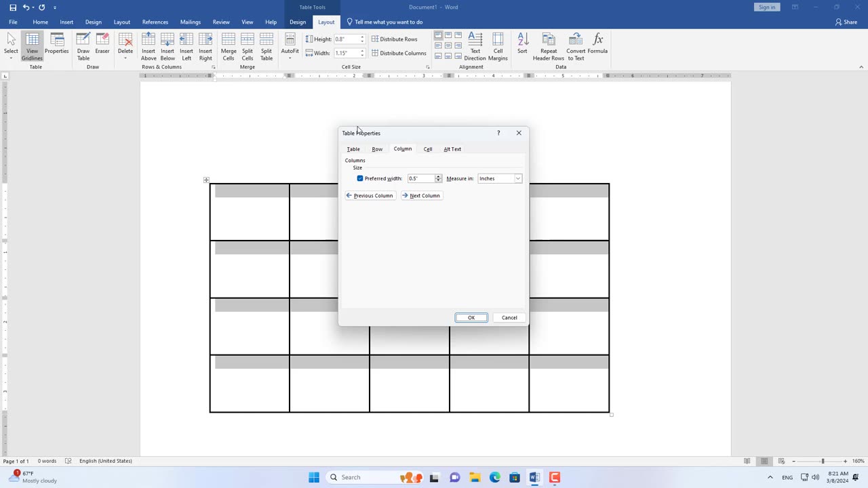Click Cancel in Table Properties dialog

click(509, 317)
